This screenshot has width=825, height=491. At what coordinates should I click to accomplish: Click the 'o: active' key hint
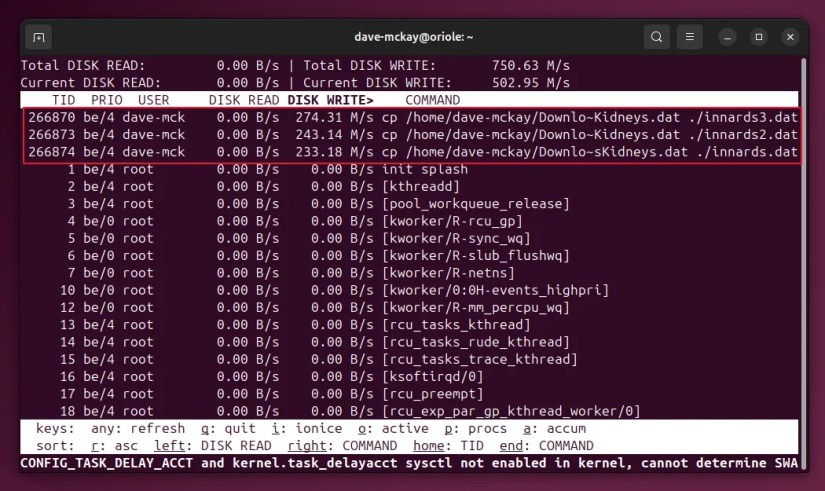tap(393, 429)
